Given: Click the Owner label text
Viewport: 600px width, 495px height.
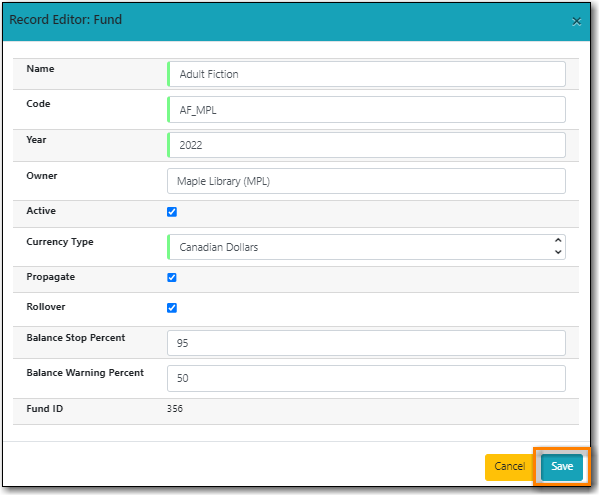Looking at the screenshot, I should [42, 176].
